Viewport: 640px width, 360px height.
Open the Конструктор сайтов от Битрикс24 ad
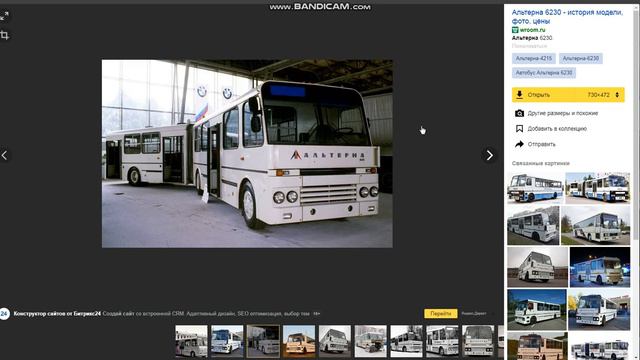point(57,313)
